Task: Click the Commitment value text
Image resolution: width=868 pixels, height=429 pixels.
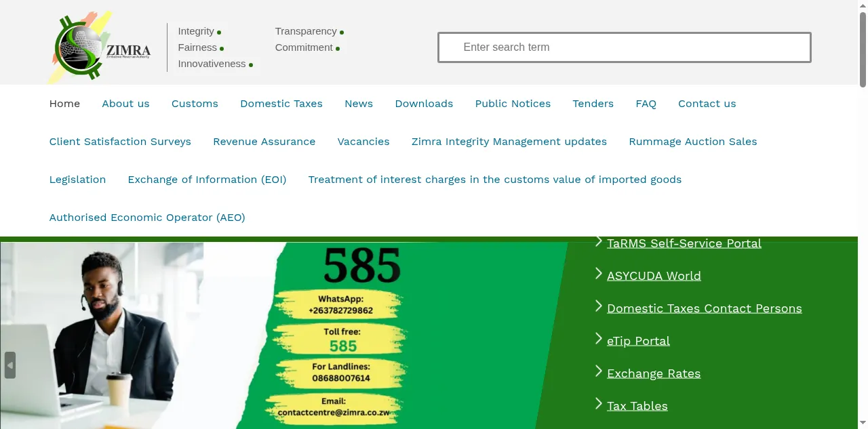Action: pos(304,47)
